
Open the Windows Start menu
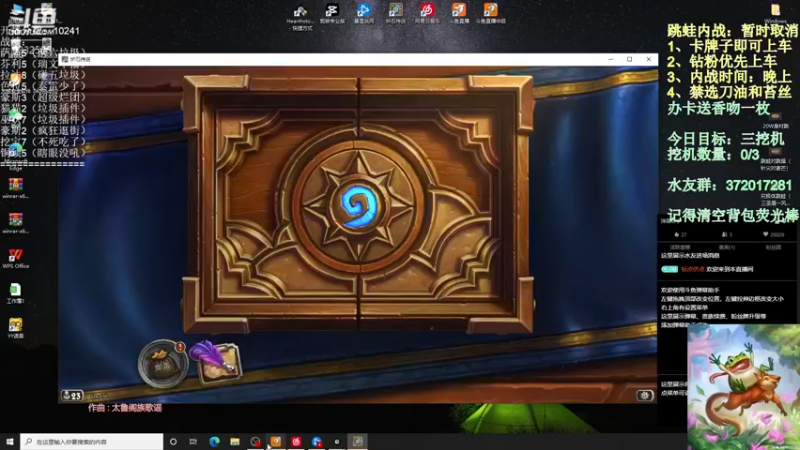click(x=10, y=441)
